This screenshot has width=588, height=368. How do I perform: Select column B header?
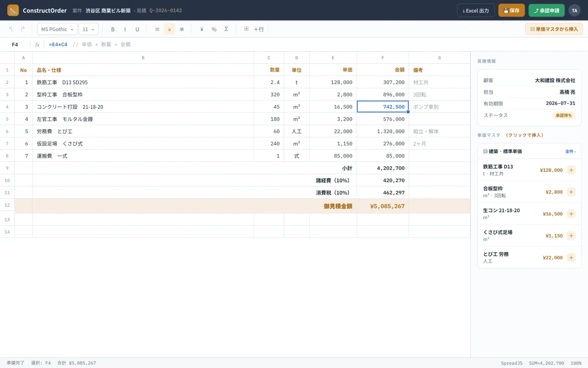[x=143, y=57]
